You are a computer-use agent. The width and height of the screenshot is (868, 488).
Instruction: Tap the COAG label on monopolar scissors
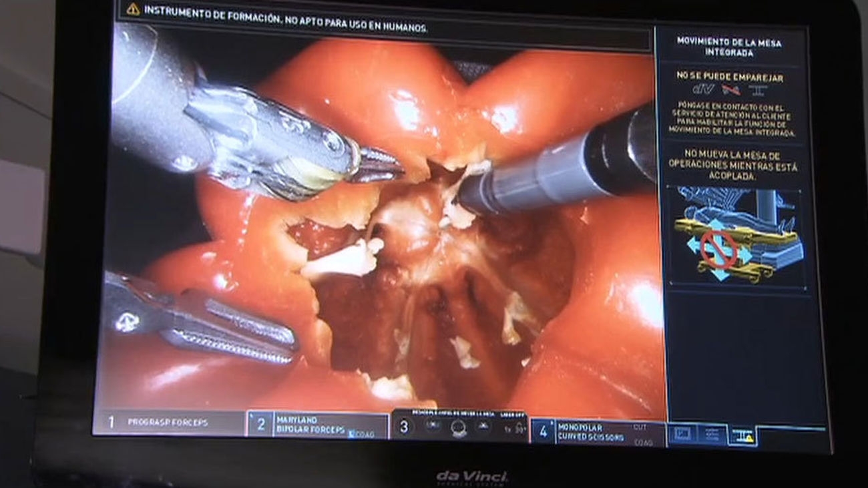coord(642,441)
